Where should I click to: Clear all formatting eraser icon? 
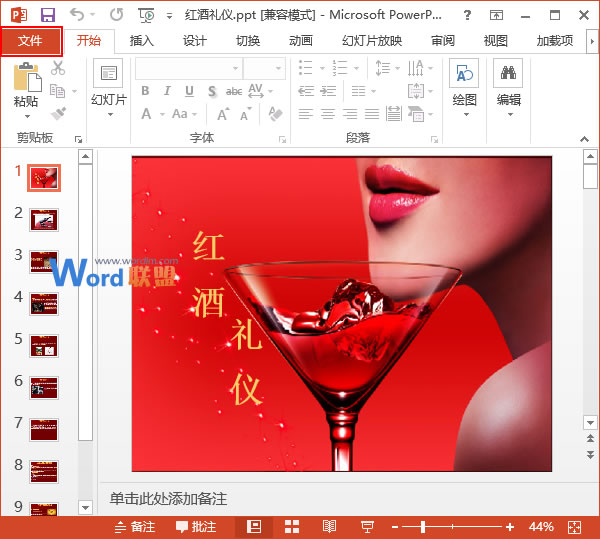coord(276,114)
